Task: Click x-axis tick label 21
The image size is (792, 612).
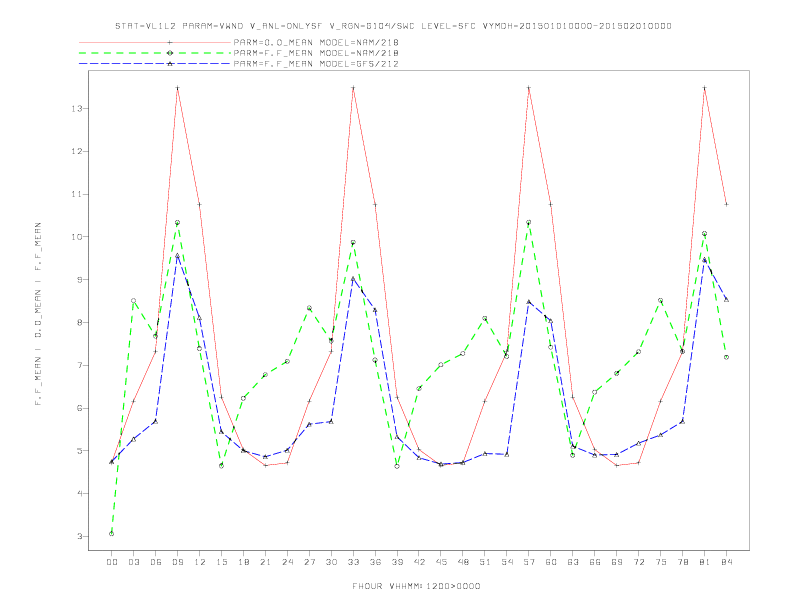Action: pyautogui.click(x=265, y=562)
